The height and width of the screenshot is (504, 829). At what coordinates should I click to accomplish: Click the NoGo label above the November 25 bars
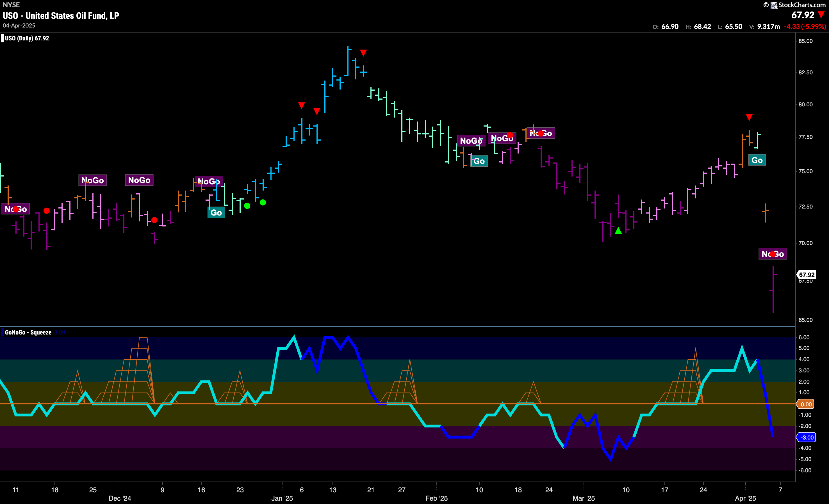[93, 180]
